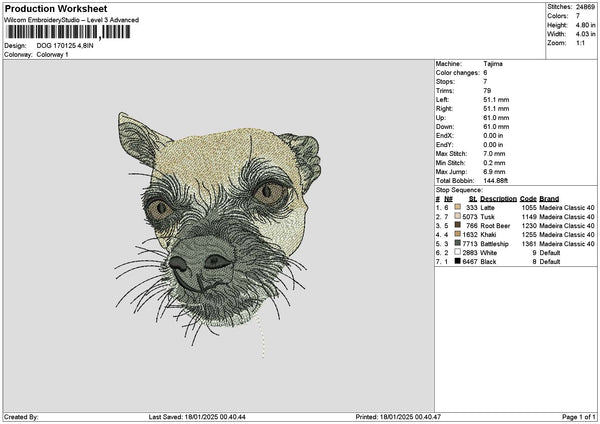The height and width of the screenshot is (424, 600).
Task: Click the 'Root Beer' description text
Action: click(495, 225)
